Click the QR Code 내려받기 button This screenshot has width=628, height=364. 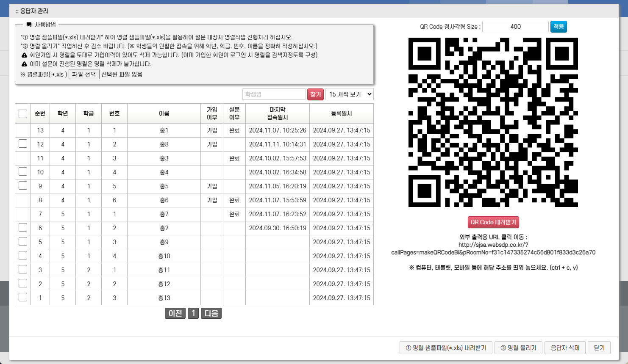pyautogui.click(x=493, y=222)
